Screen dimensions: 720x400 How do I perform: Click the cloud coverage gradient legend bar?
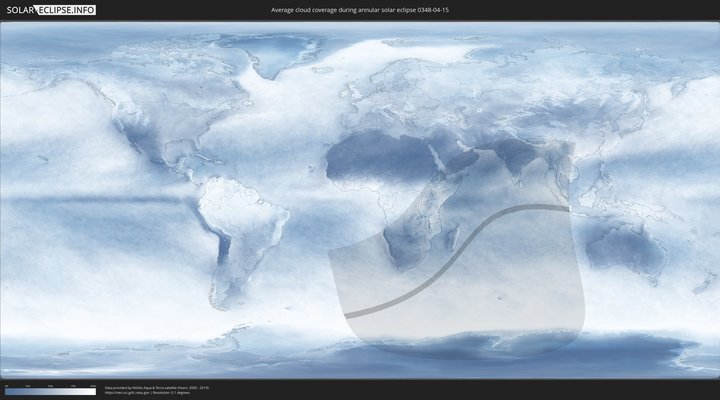(x=50, y=391)
